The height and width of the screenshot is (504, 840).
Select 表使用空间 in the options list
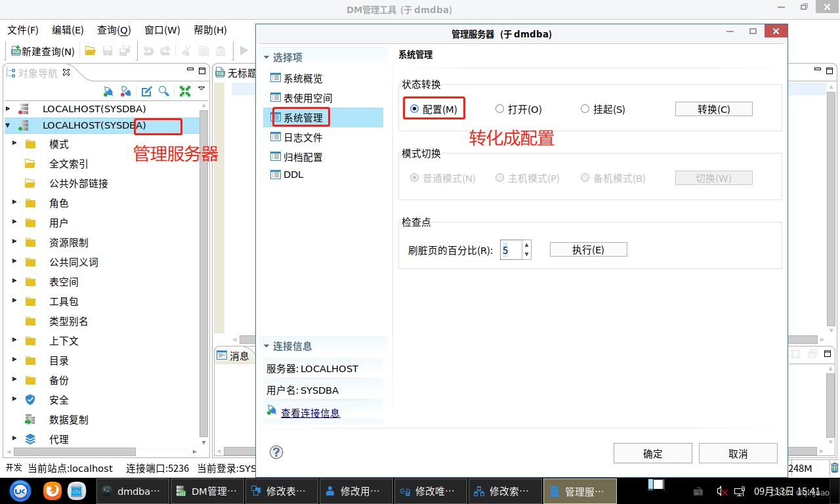click(308, 98)
